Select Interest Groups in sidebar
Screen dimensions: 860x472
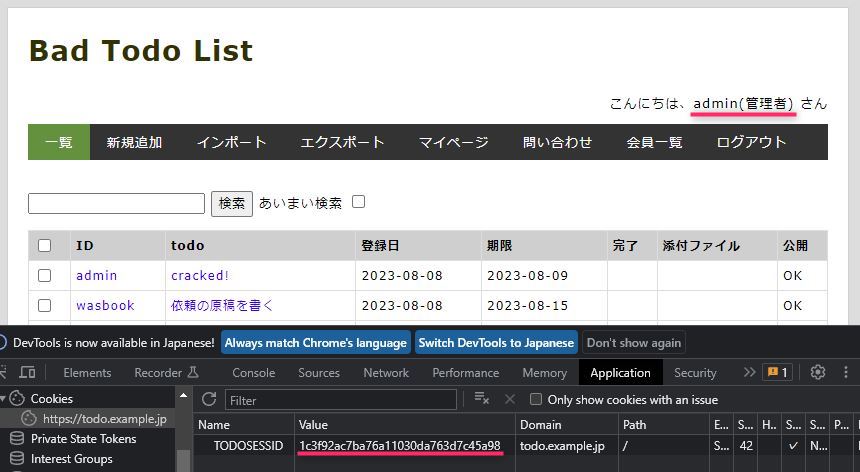[x=71, y=459]
